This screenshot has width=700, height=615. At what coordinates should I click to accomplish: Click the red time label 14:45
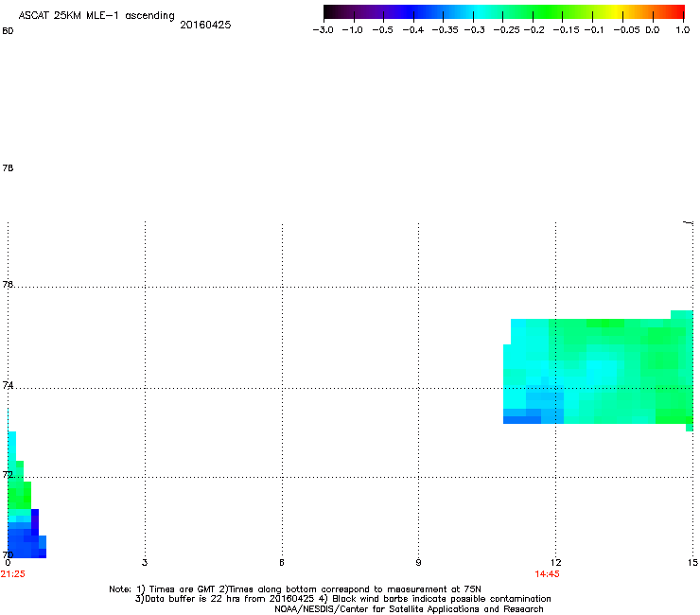547,574
